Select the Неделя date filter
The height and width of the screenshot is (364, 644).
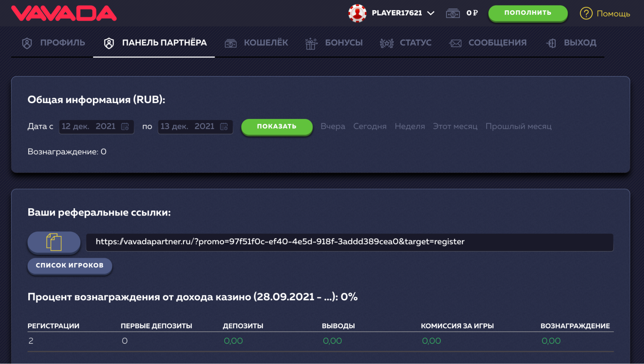pos(410,126)
